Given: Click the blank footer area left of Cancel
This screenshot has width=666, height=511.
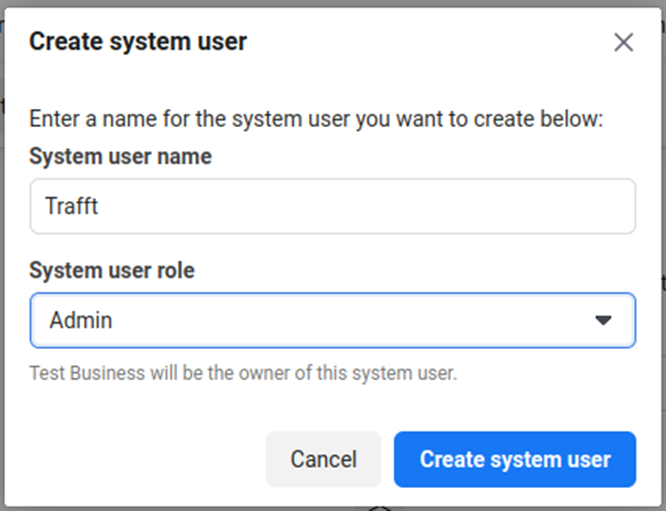Looking at the screenshot, I should [140, 459].
